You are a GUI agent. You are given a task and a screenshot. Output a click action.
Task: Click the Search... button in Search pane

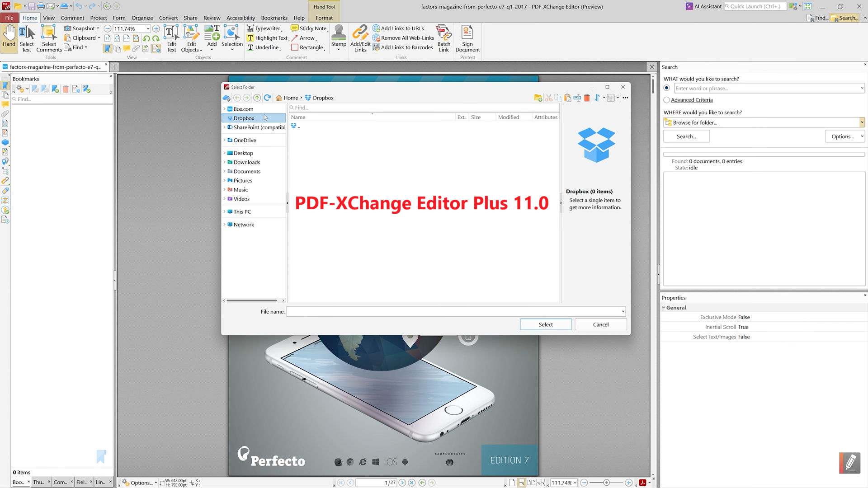686,136
